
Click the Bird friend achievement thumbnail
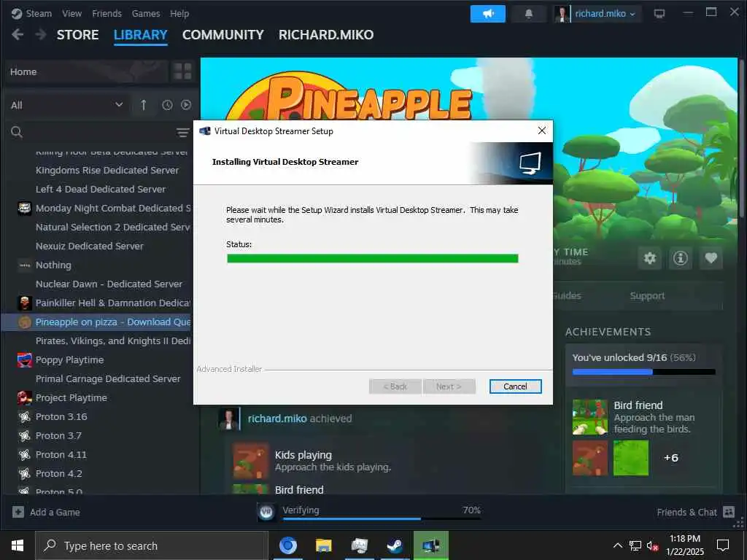[x=589, y=417]
